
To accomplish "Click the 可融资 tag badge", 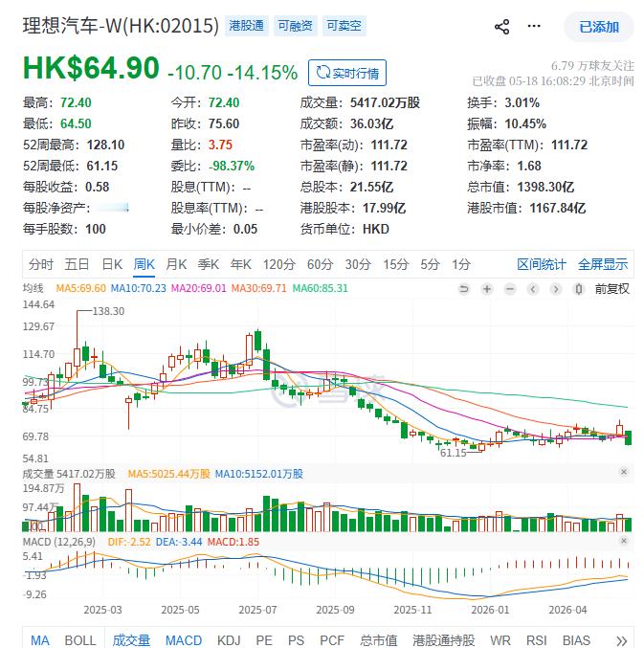I will coord(296,26).
